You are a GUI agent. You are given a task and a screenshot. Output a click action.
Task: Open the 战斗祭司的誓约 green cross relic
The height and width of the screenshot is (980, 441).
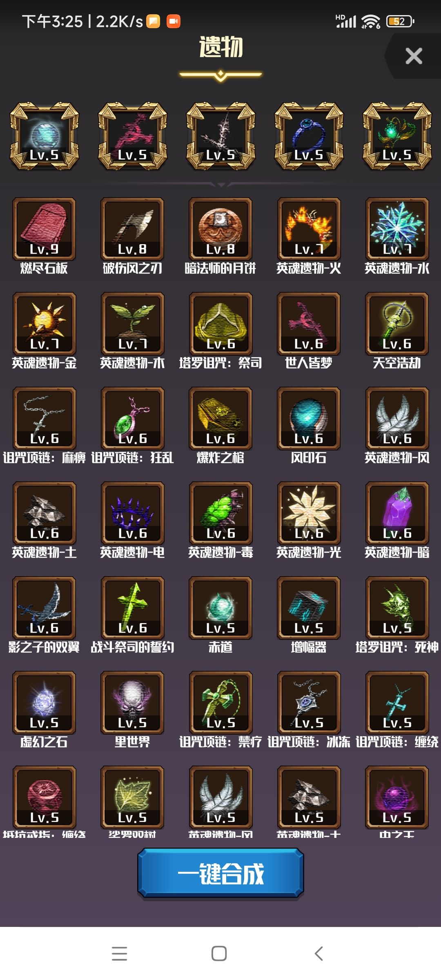click(132, 608)
